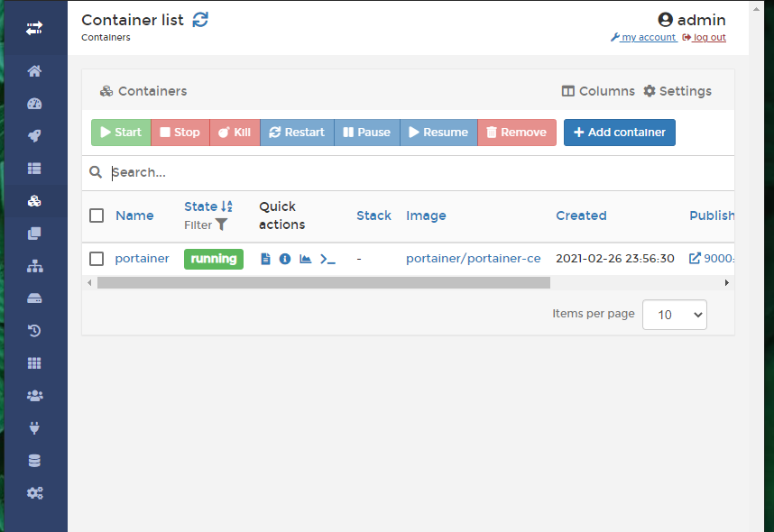Toggle the sidebar collapse arrows icon
Image resolution: width=774 pixels, height=532 pixels.
coord(34,29)
